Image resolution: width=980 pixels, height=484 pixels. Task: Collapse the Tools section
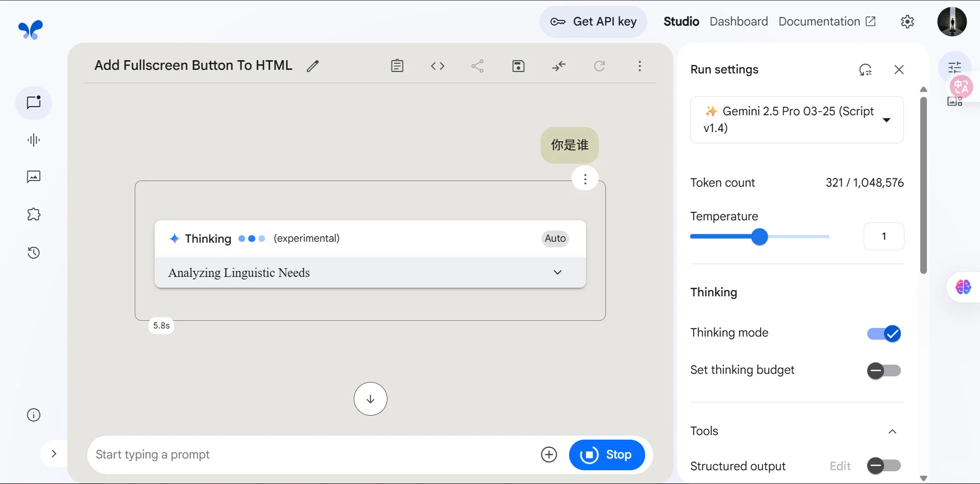tap(892, 431)
